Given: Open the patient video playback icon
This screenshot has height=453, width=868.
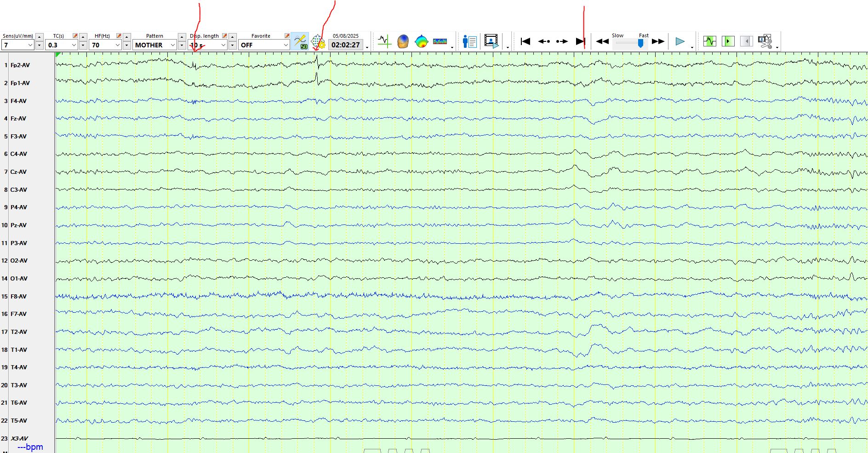Looking at the screenshot, I should pos(491,41).
